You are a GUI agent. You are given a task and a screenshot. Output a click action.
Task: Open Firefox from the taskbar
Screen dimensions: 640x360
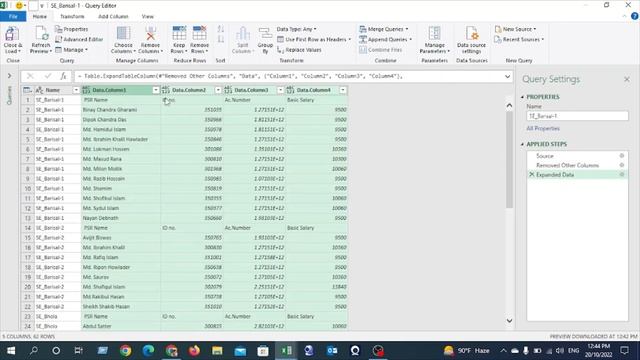[194, 351]
